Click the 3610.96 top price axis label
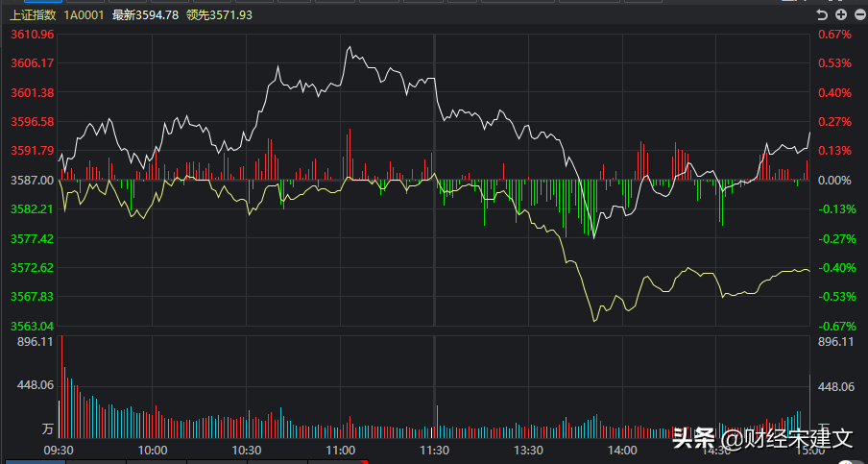 click(x=32, y=35)
